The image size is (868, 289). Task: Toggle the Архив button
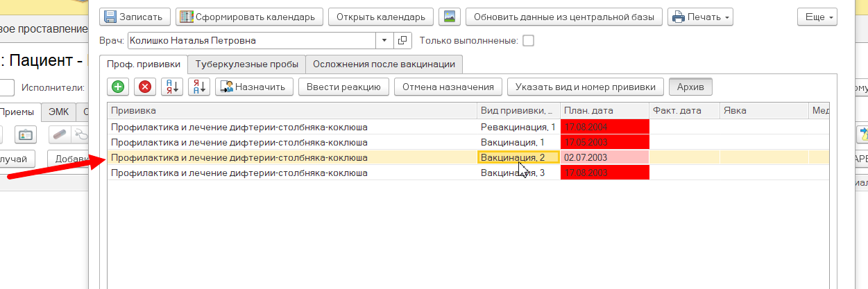[690, 87]
